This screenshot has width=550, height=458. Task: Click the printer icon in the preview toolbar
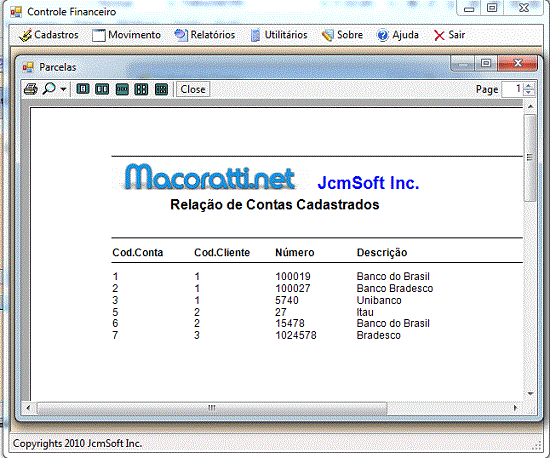31,89
